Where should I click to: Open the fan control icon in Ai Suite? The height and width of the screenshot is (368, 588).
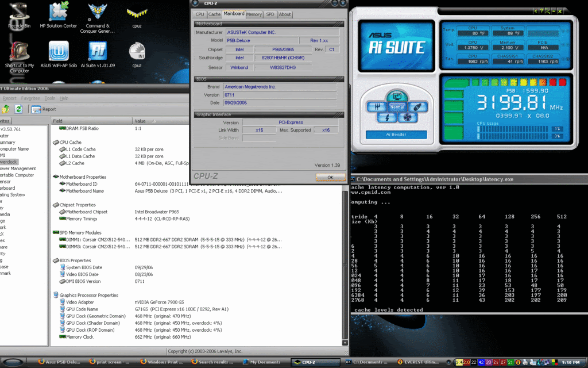[407, 117]
